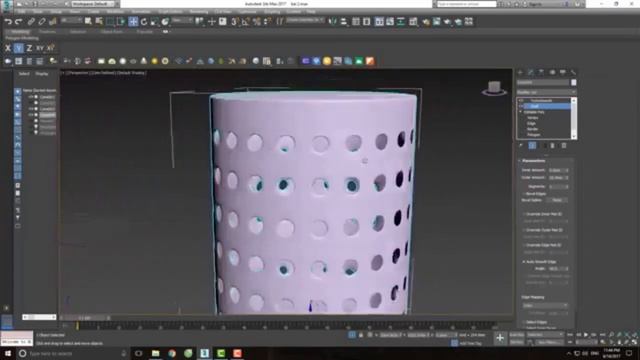Switch to Object Paint ribbon tab
Screen dimensions: 640x360
(111, 32)
